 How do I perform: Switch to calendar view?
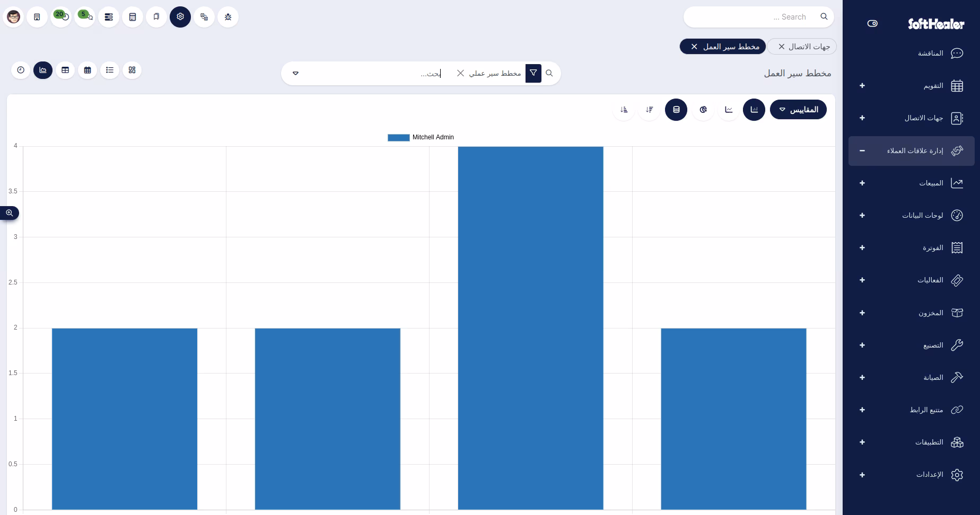tap(87, 70)
